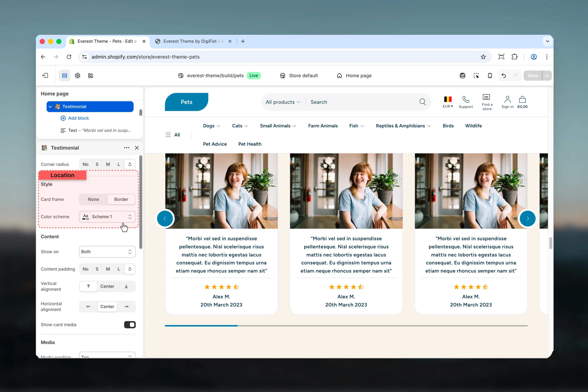
Task: Open the All categories hamburger menu
Action: click(173, 135)
